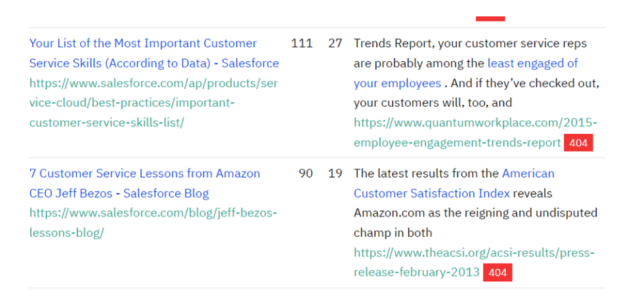
Task: Click '(According to Data) - Salesforce' title line
Action: click(154, 64)
